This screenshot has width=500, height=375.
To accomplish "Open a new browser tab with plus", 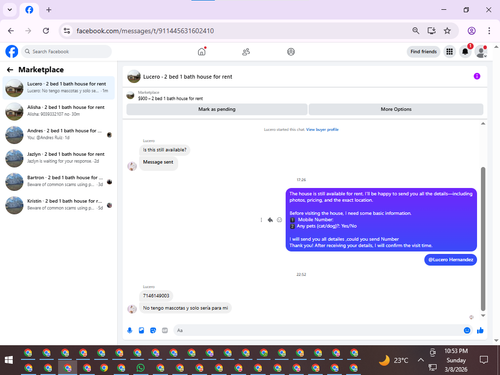I will (49, 10).
